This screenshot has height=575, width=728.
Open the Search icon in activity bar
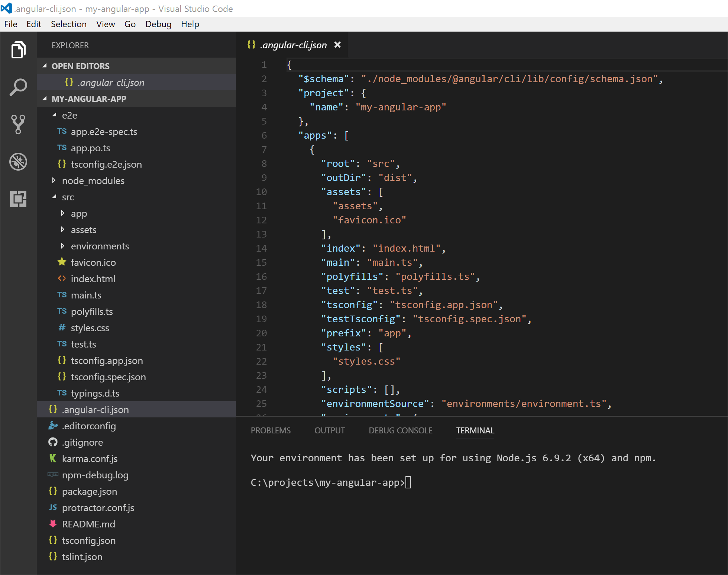(18, 87)
